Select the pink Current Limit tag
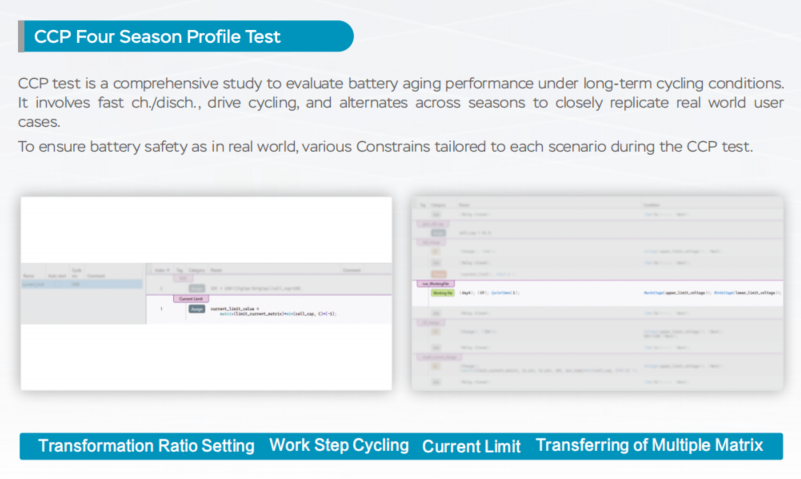Image resolution: width=801 pixels, height=479 pixels. point(191,298)
